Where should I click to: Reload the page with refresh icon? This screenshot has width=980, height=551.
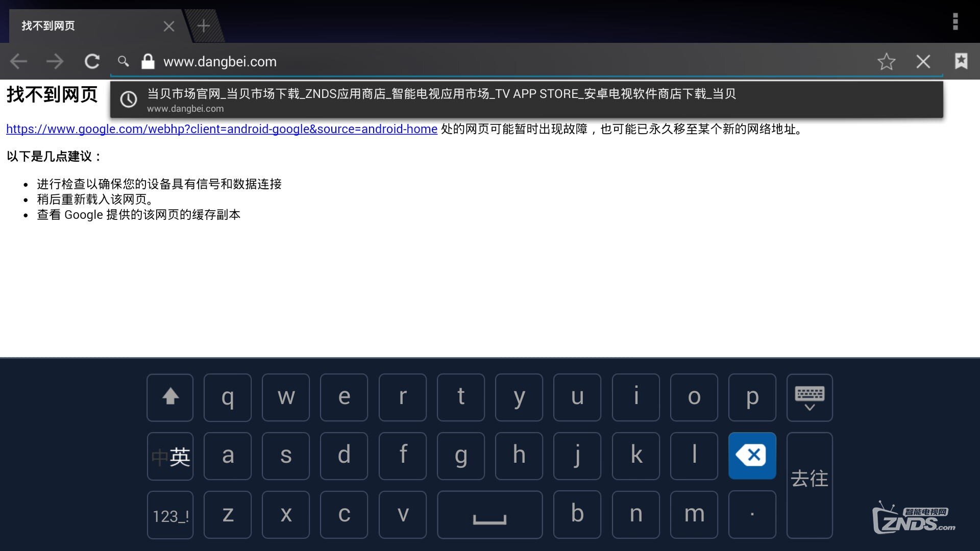click(92, 62)
